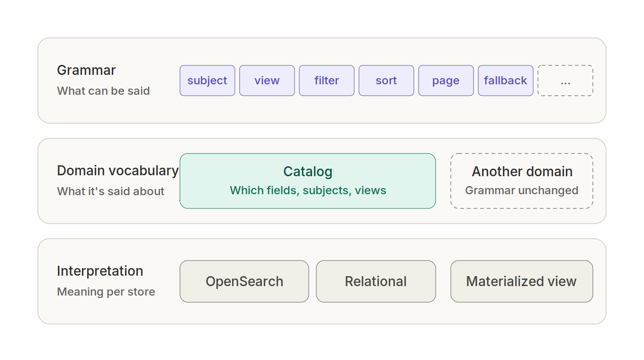This screenshot has height=360, width=644.
Task: Click the 'Interpretation' heading
Action: (x=100, y=271)
